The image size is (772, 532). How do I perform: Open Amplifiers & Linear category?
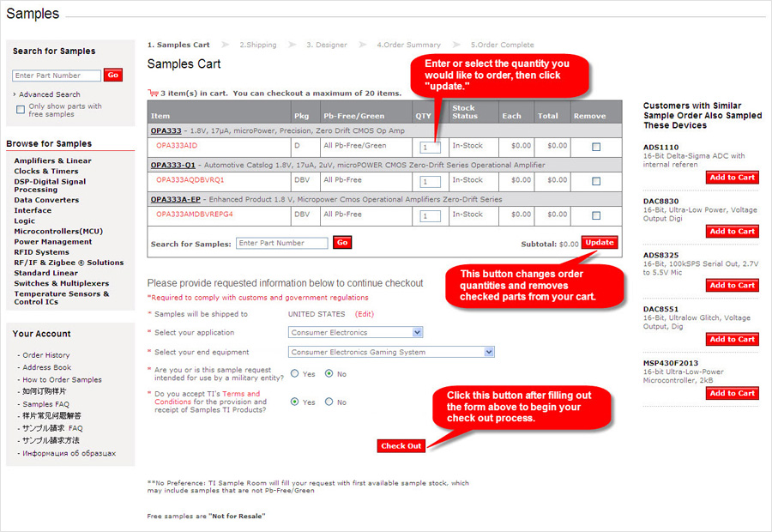(52, 160)
